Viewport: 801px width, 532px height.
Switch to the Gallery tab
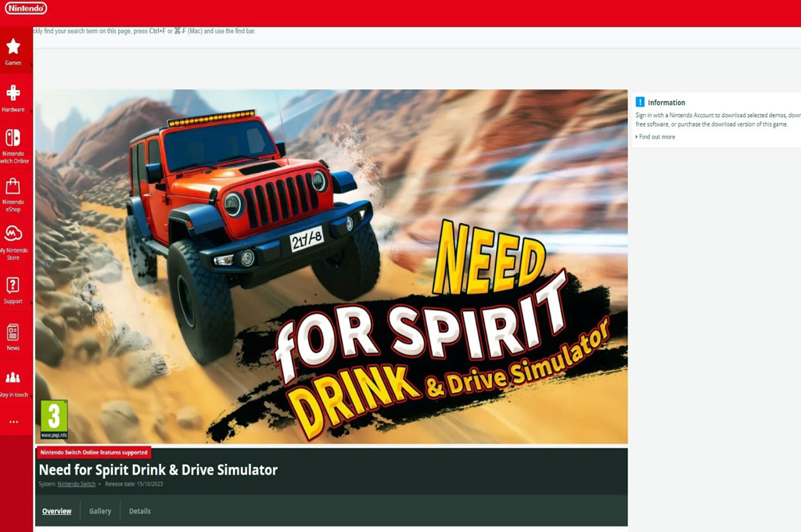pos(100,511)
